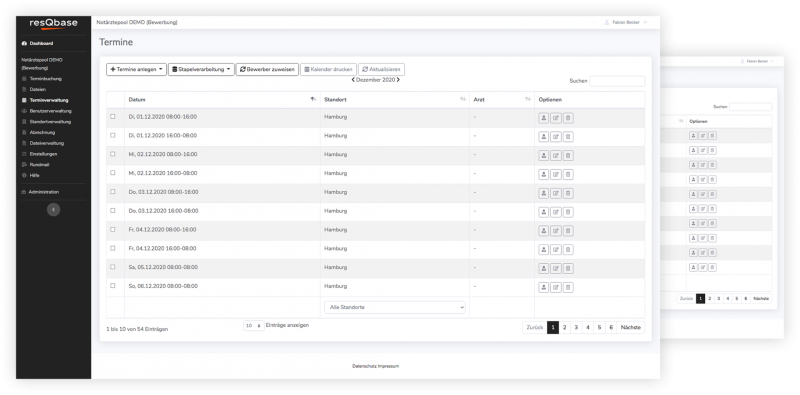Image resolution: width=800 pixels, height=395 pixels.
Task: Open the entries-per-page selector showing 10
Action: [254, 326]
